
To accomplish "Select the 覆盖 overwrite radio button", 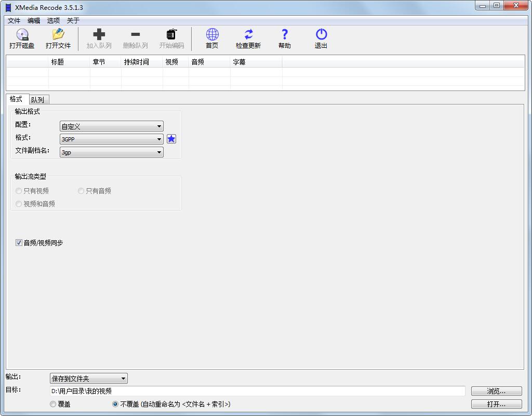I will [53, 404].
